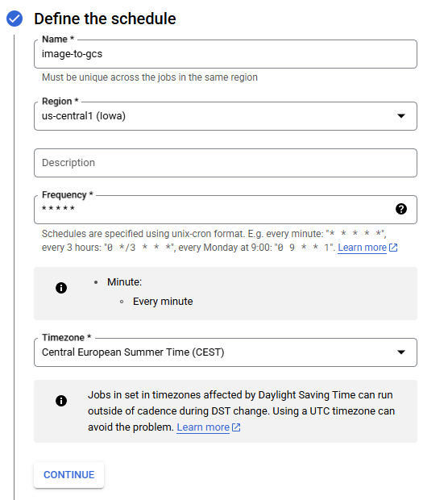Click external-link icon after the cron Learn more
The image size is (448, 500).
393,248
